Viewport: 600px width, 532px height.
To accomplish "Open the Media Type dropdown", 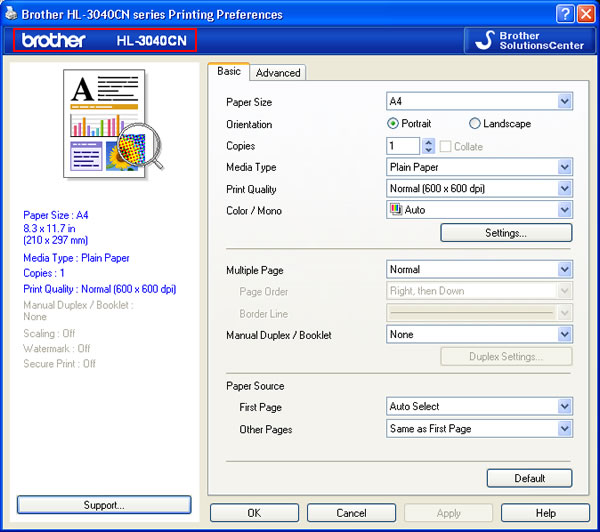I will (479, 167).
